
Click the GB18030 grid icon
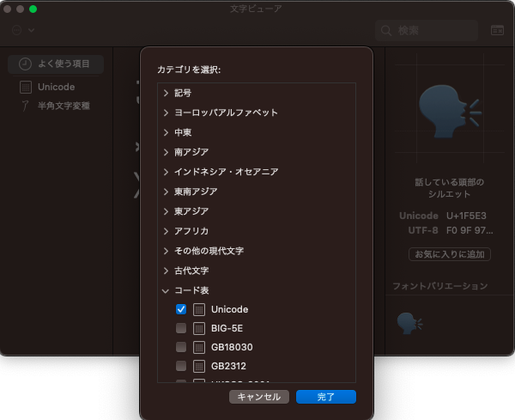click(x=199, y=347)
